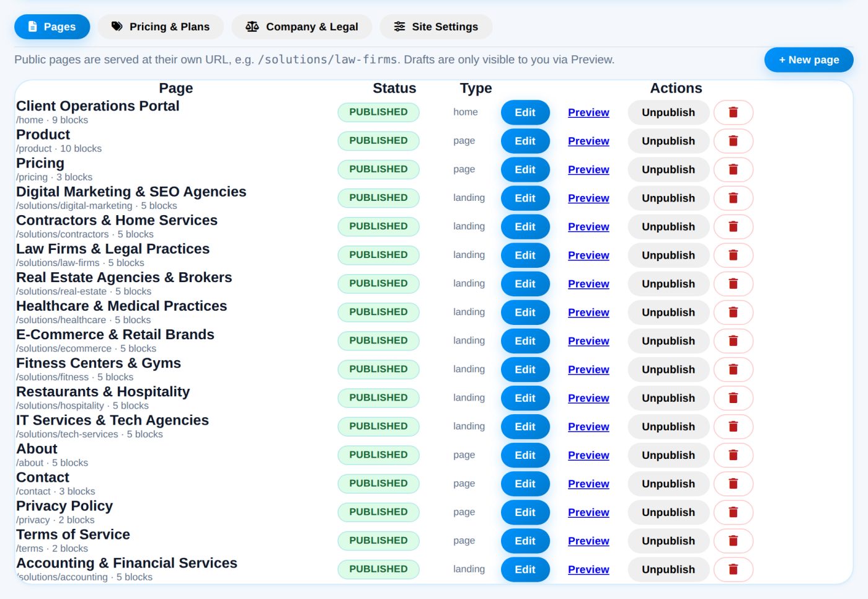868x599 pixels.
Task: Delete the Client Operations Portal page
Action: coord(733,112)
